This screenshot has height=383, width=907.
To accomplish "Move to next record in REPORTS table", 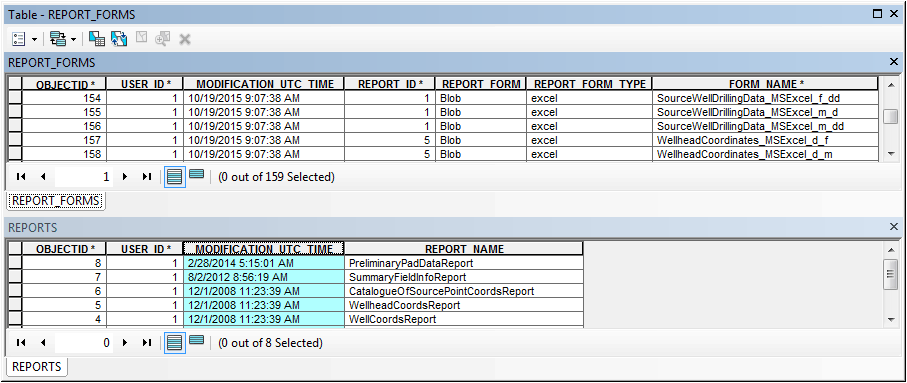I will click(x=125, y=343).
